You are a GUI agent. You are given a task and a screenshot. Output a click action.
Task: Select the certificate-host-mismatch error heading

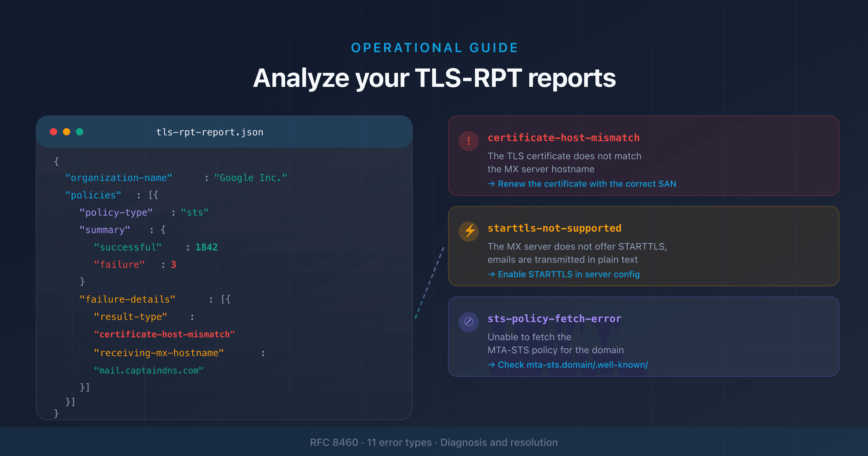564,138
